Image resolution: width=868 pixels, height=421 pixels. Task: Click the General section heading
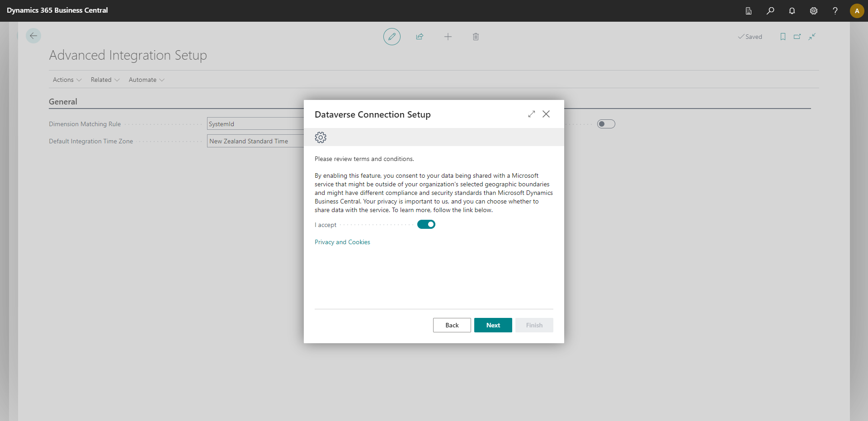point(63,102)
